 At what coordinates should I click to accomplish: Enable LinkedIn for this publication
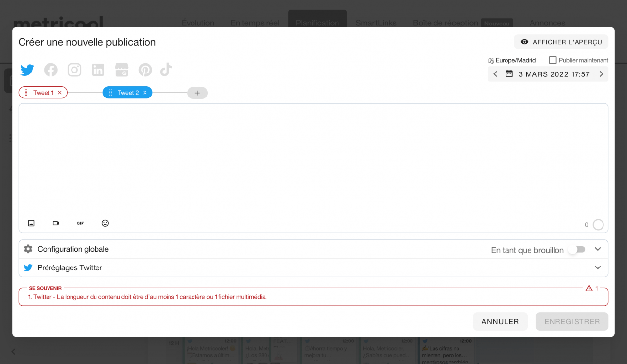97,70
